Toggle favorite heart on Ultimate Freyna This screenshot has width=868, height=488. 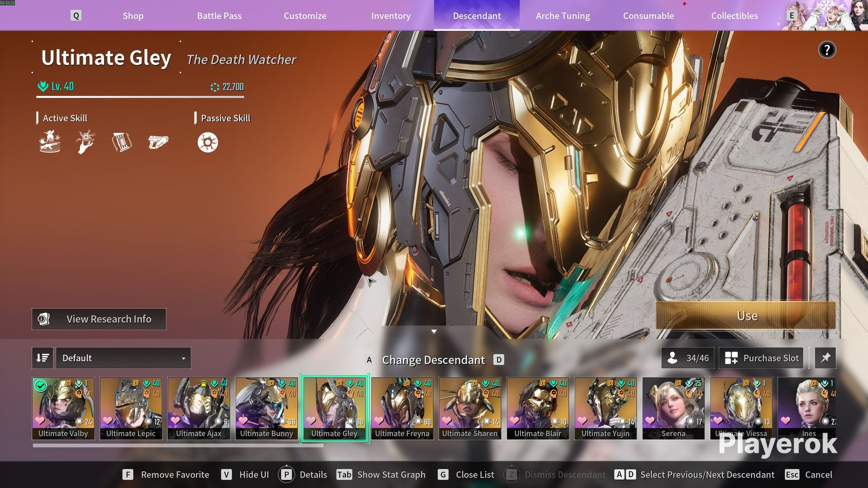coord(379,420)
